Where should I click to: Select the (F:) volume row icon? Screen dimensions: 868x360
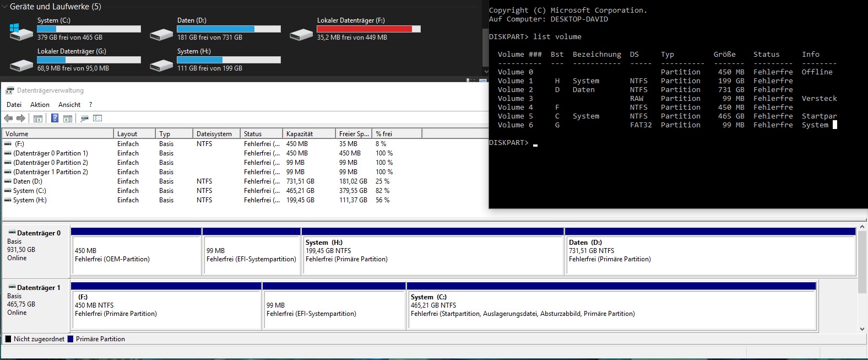tap(8, 144)
